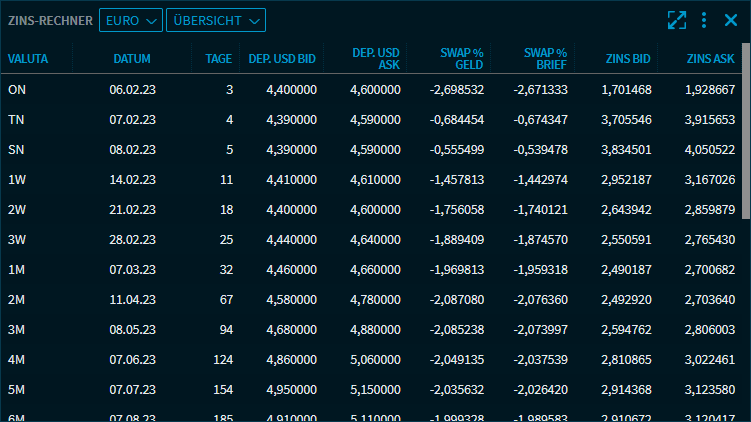Screen dimensions: 751x422
Task: Close the Zins-Rechner panel
Action: click(x=731, y=20)
